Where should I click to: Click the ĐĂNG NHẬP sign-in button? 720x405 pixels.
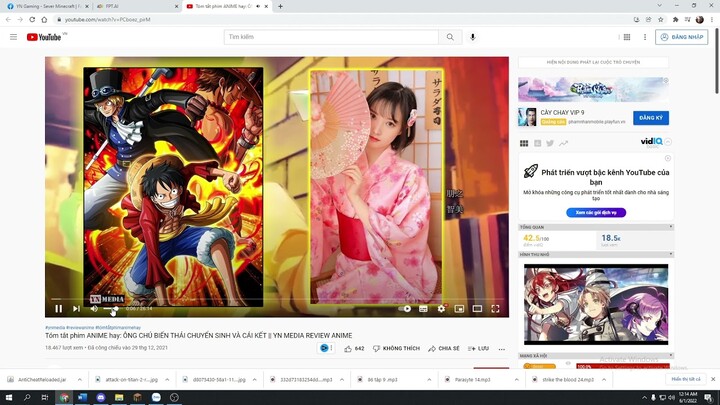(x=681, y=37)
